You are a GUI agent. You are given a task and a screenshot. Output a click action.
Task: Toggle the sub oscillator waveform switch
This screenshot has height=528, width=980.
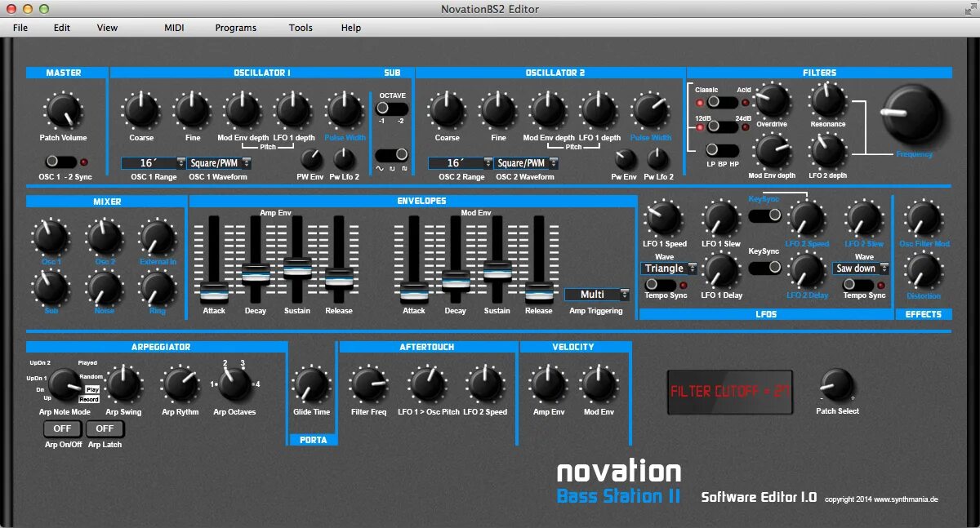point(391,154)
